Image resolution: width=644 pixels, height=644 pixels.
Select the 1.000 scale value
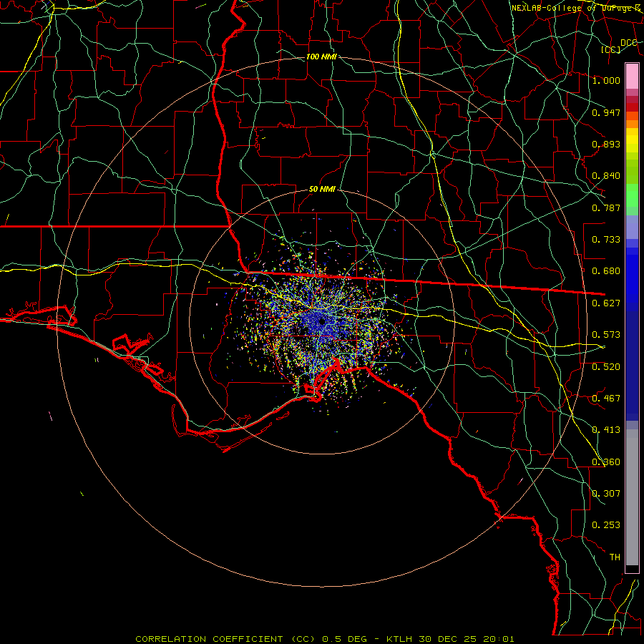[606, 80]
